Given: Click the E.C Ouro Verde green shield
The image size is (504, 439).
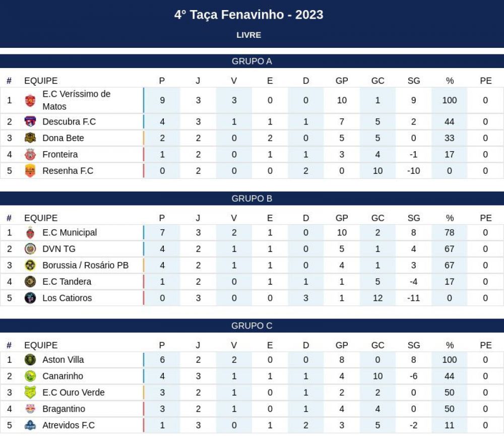Looking at the screenshot, I should [30, 393].
